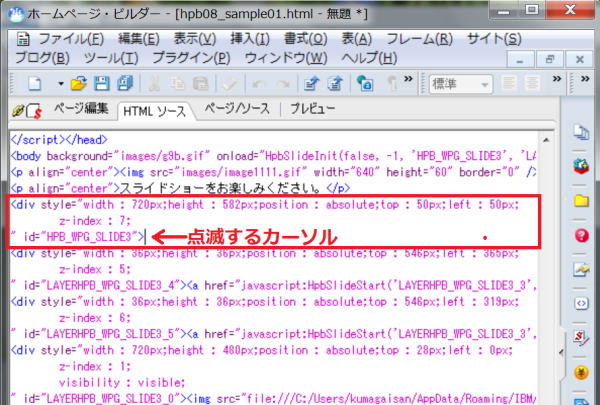Open the 書式(O) menu

[x=305, y=39]
